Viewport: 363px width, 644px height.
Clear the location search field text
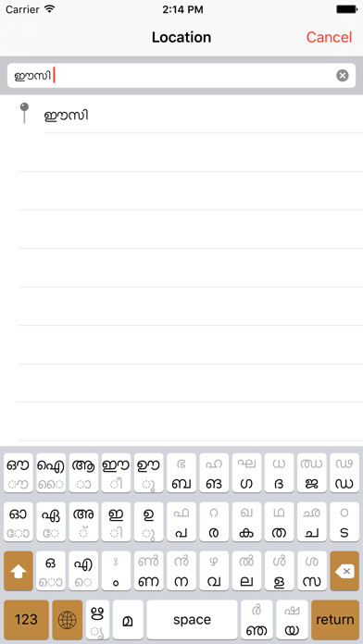tap(343, 76)
